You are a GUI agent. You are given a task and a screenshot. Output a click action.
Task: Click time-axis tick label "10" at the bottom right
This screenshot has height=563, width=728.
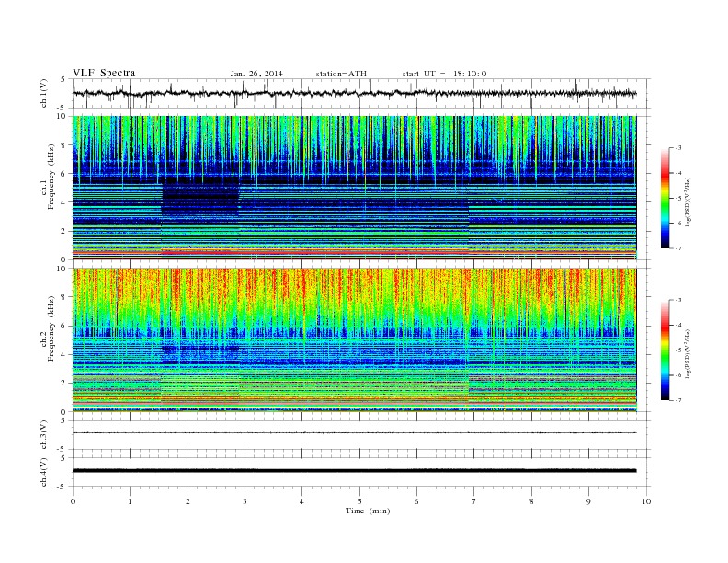[x=646, y=501]
